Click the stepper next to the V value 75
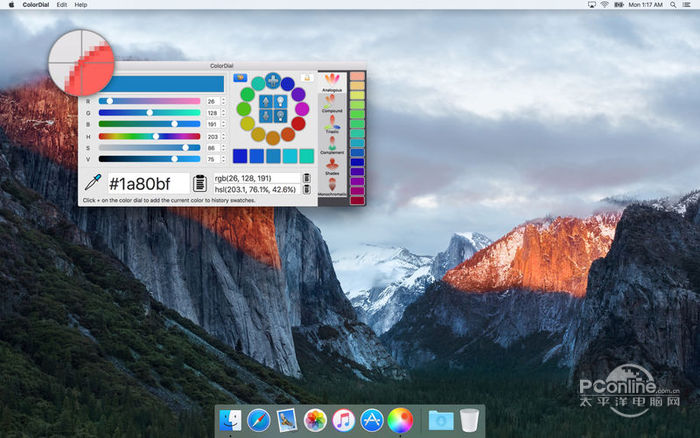This screenshot has width=700, height=438. (x=223, y=159)
